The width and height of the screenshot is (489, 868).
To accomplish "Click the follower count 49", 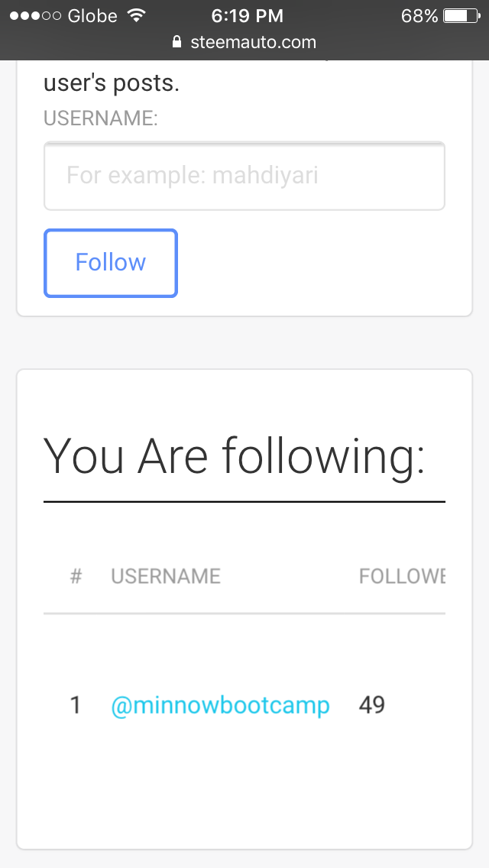I will (x=372, y=705).
